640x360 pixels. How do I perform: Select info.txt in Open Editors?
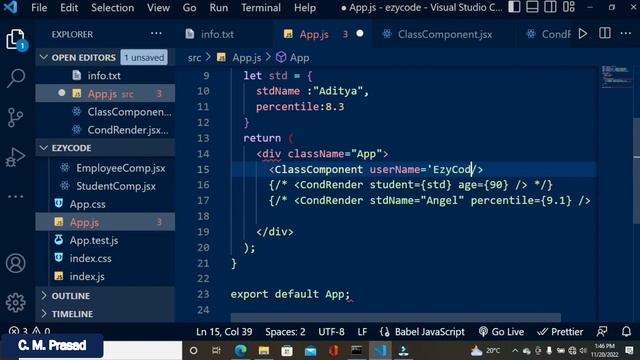click(105, 76)
